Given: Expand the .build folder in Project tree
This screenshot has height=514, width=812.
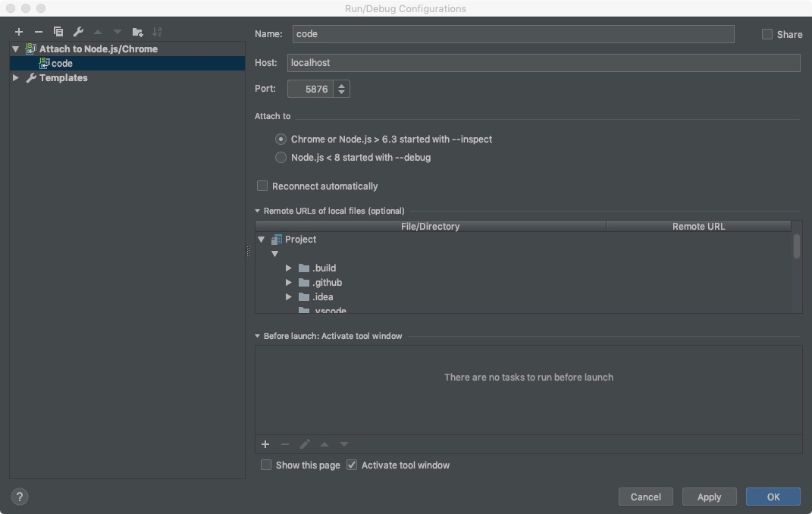Looking at the screenshot, I should tap(288, 268).
